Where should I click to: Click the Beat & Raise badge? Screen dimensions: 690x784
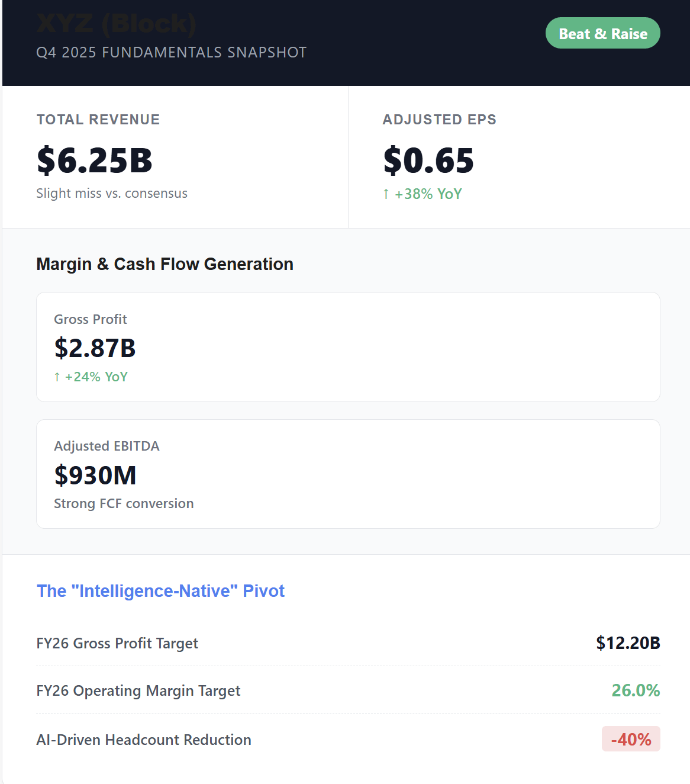(602, 33)
